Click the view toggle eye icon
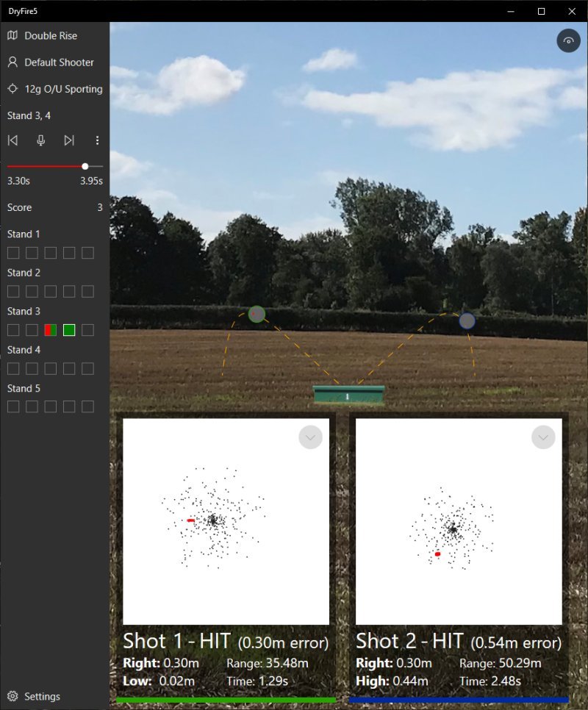Viewport: 588px width, 710px height. pyautogui.click(x=568, y=41)
